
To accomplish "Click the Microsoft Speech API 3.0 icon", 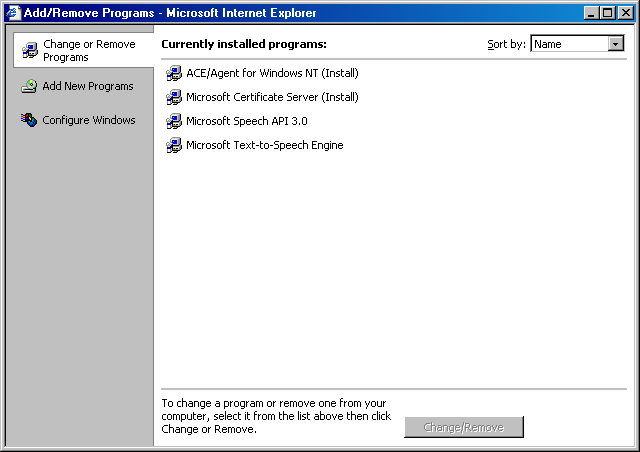I will pyautogui.click(x=174, y=121).
